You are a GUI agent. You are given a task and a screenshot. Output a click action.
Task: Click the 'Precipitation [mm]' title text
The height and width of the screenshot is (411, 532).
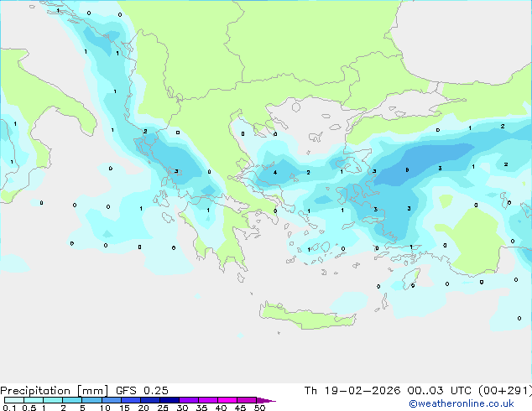[54, 391]
